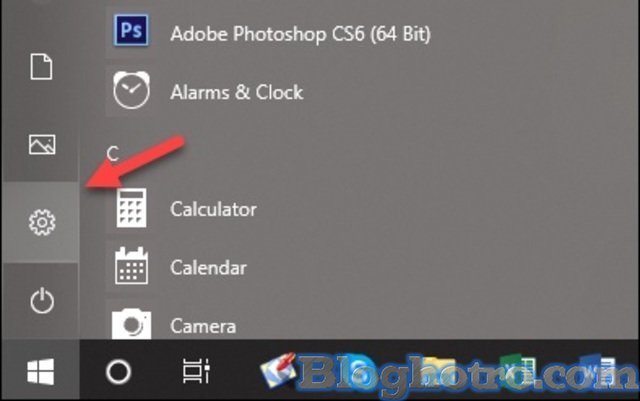Viewport: 640px width, 401px height.
Task: Click the Power button icon
Action: point(41,300)
